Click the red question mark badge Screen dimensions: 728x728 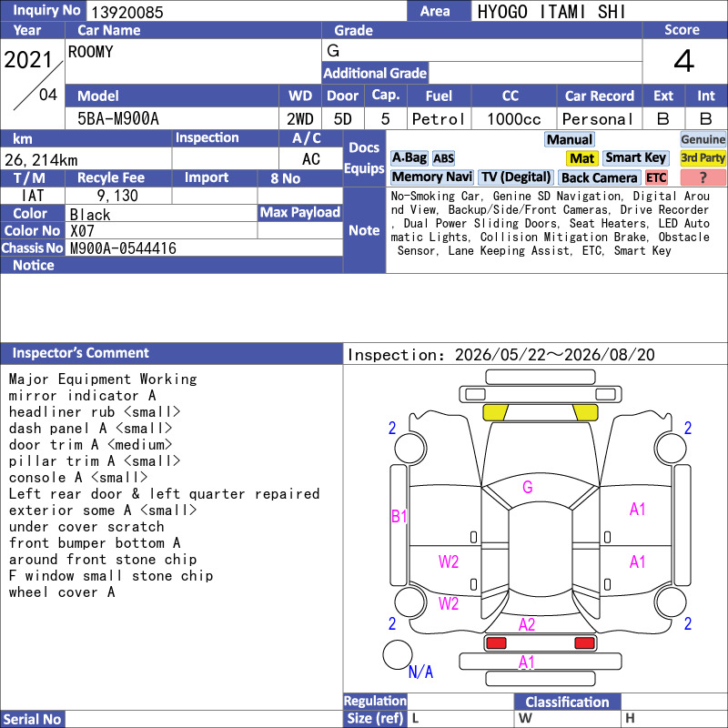(703, 177)
